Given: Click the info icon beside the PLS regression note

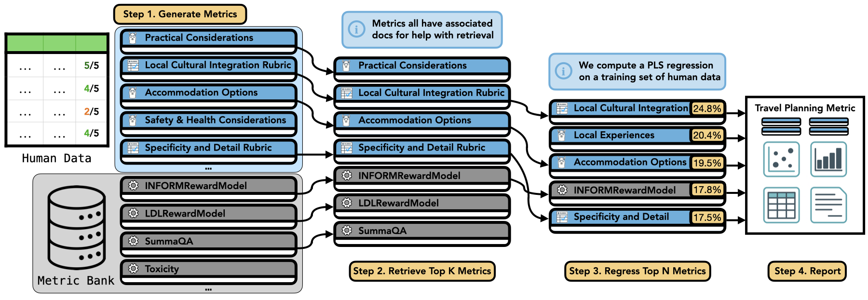Looking at the screenshot, I should click(563, 71).
